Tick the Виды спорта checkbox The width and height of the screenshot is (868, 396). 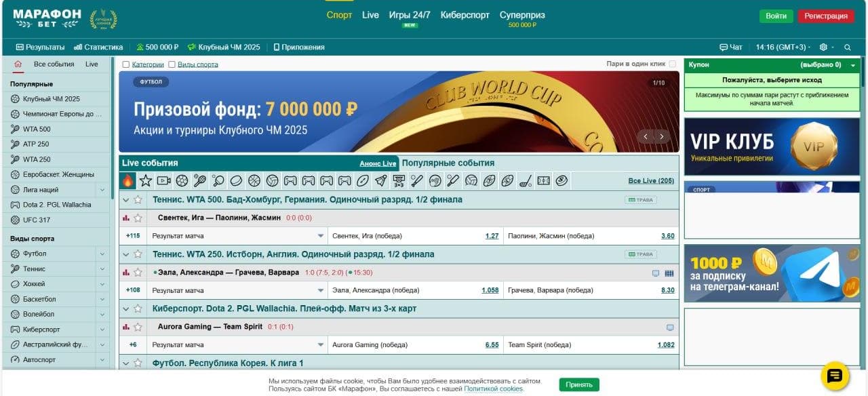(x=172, y=64)
